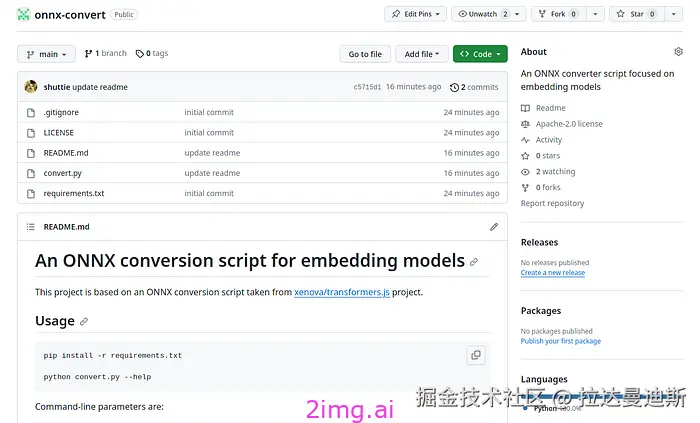Click the book icon beside Readme

(525, 108)
